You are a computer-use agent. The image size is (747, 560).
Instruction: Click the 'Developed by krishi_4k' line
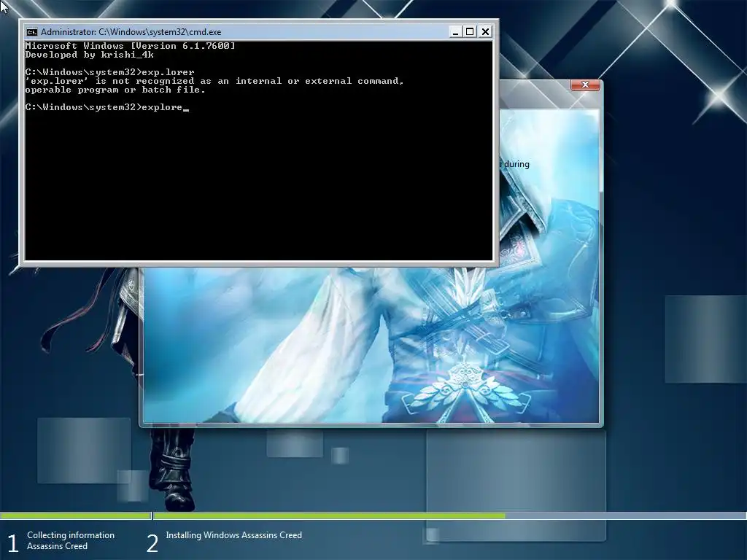(x=89, y=55)
